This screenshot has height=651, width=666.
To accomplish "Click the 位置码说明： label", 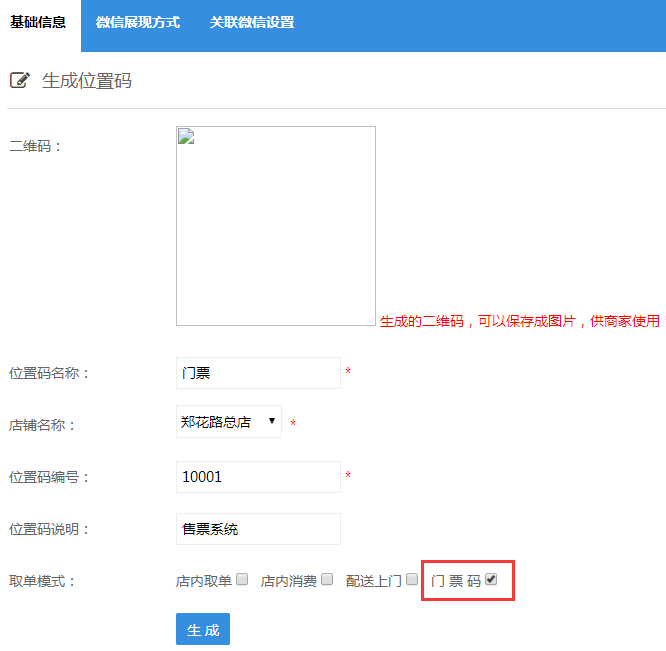I will pos(49,529).
